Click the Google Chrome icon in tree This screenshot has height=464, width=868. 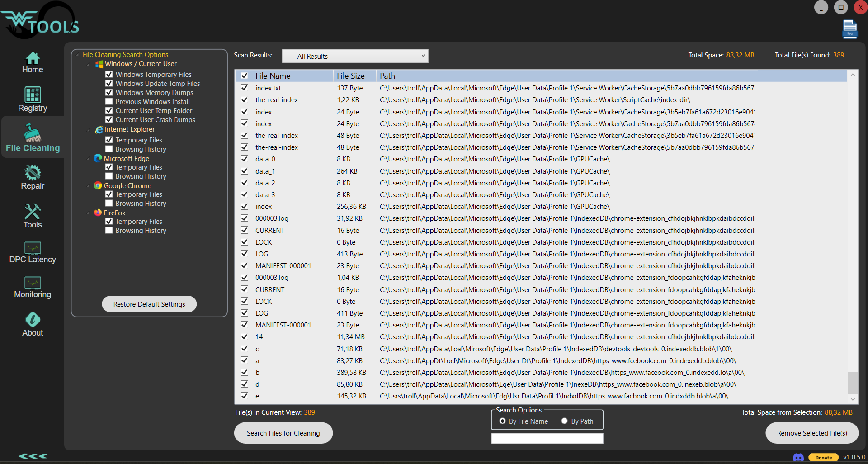(98, 185)
